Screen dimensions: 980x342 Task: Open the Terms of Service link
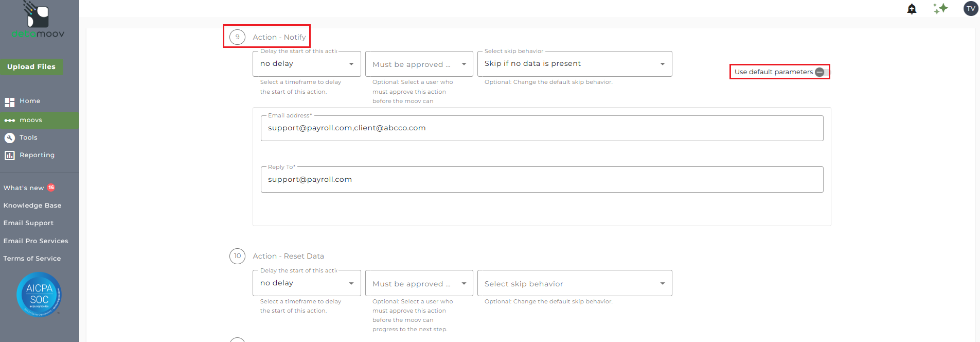click(x=32, y=259)
